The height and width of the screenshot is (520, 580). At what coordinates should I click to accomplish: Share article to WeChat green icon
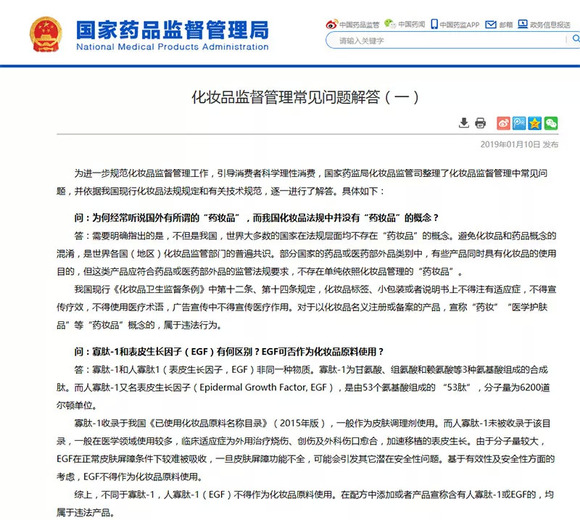(551, 123)
